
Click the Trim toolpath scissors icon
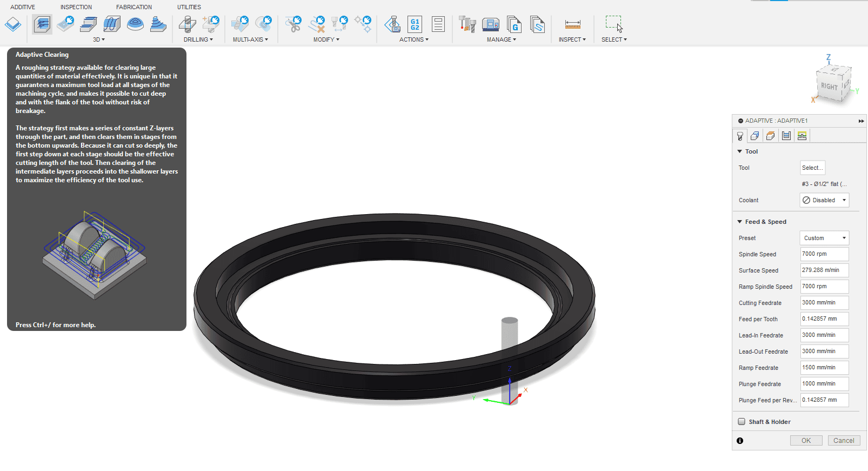293,24
